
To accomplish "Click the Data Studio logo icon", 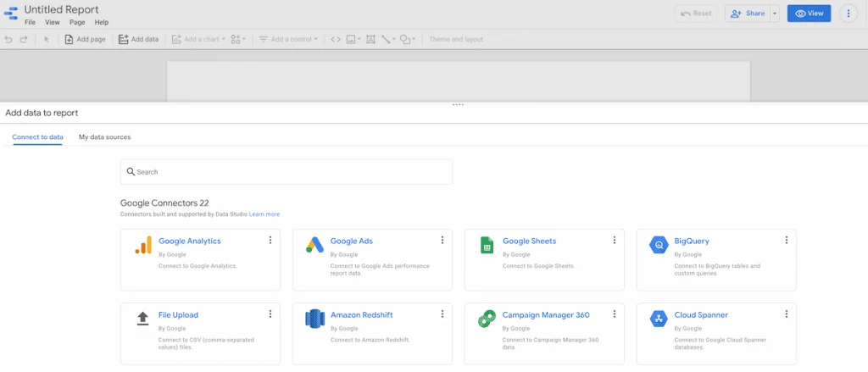I will coord(10,14).
